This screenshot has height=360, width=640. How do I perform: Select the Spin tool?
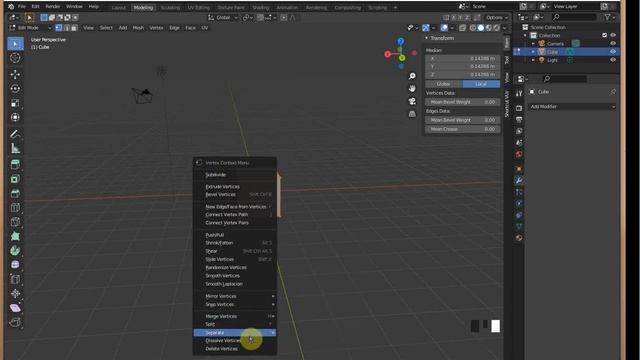click(16, 250)
